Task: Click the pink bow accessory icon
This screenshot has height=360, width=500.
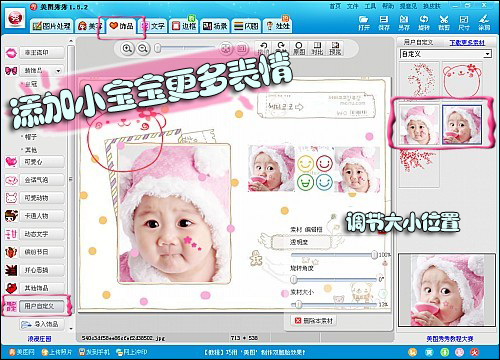Action: pos(11,71)
